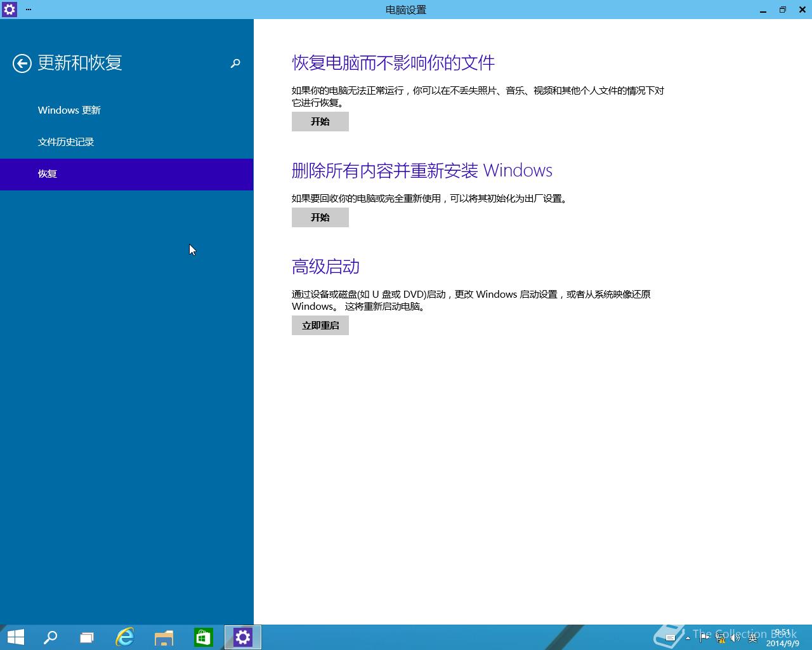812x650 pixels.
Task: Open the settings gear icon in the title bar
Action: pyautogui.click(x=10, y=10)
